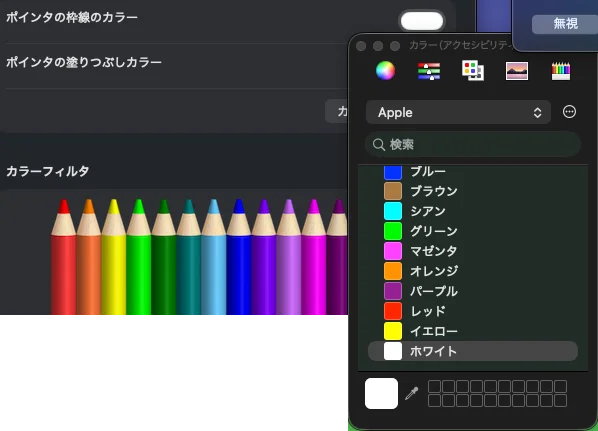The image size is (598, 431).
Task: Click the red pencil in preview
Action: pos(63,257)
